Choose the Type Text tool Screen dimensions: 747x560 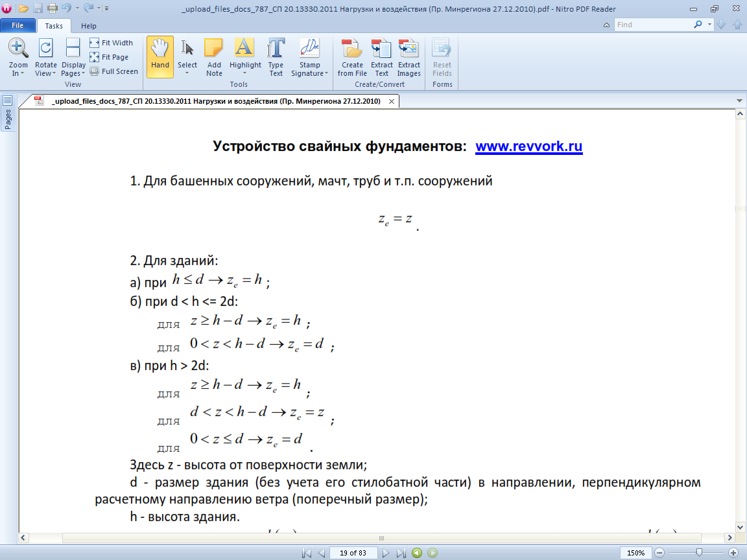[276, 56]
